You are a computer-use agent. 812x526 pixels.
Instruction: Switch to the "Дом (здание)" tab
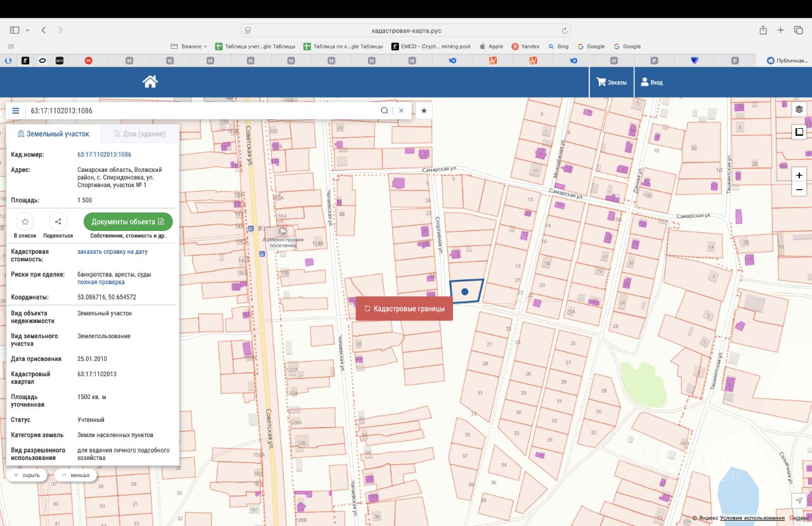pyautogui.click(x=139, y=134)
